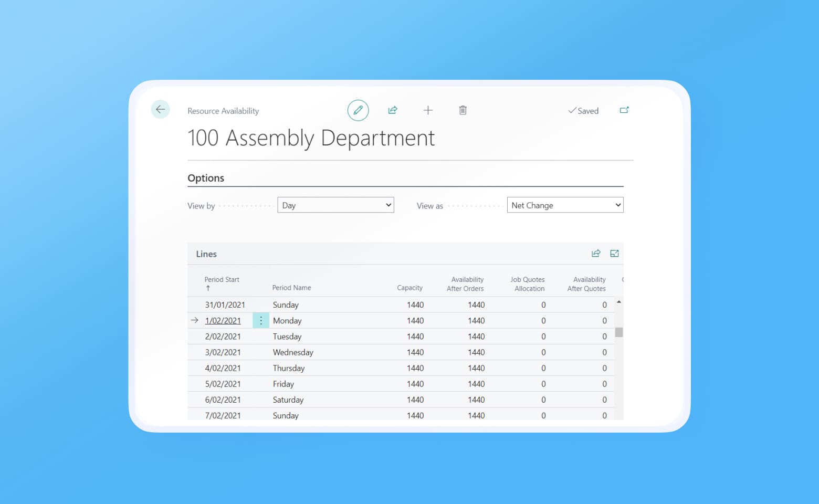Click the Thursday period name cell
Viewport: 819px width, 504px height.
pos(289,368)
